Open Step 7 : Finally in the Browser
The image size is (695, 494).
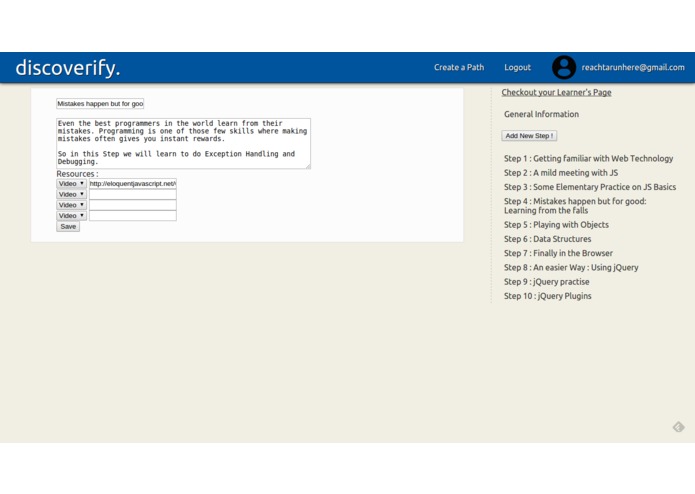558,253
